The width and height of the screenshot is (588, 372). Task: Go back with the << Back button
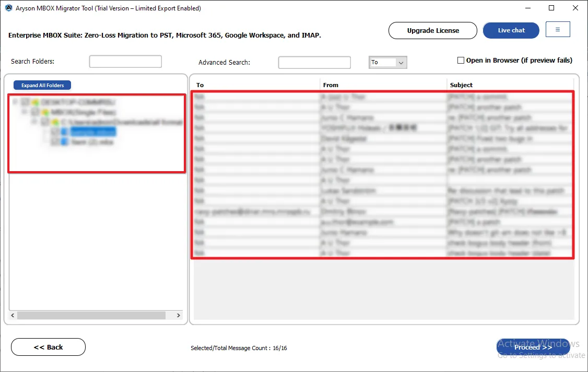49,347
